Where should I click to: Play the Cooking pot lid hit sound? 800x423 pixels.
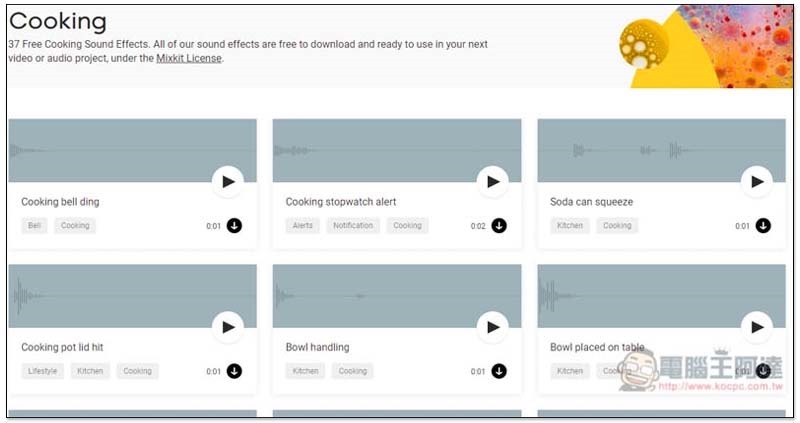228,327
